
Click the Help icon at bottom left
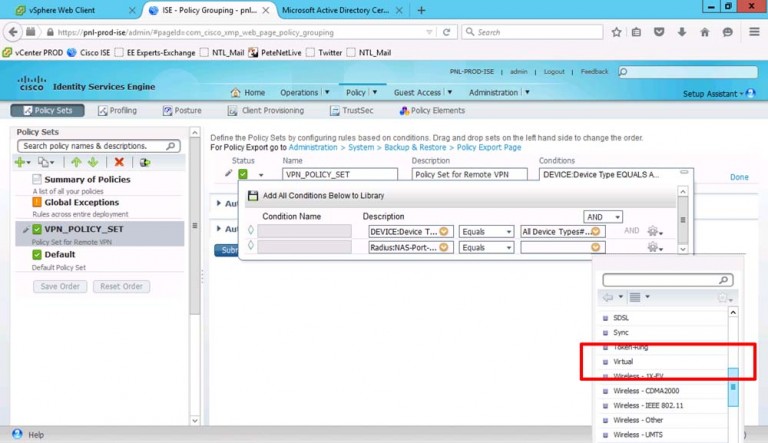click(17, 434)
